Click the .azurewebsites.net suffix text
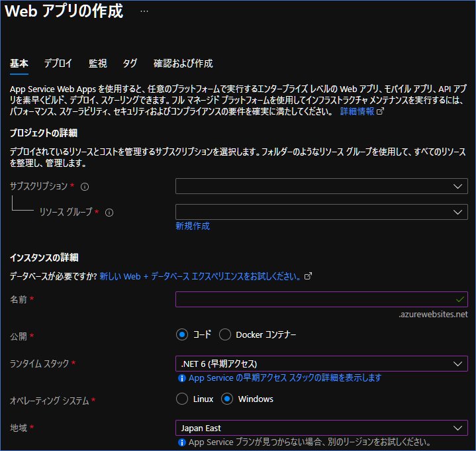This screenshot has height=451, width=476. pyautogui.click(x=433, y=315)
